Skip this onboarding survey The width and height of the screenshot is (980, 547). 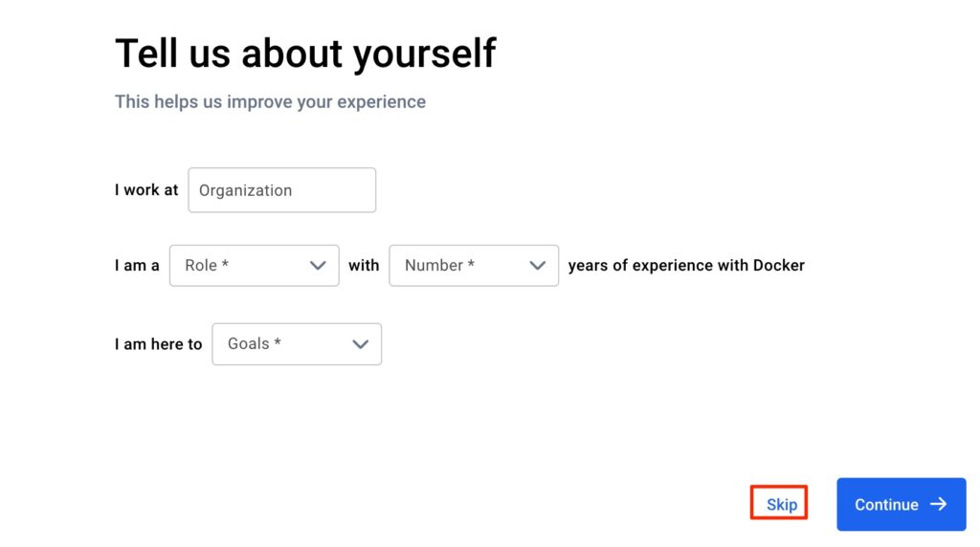[x=781, y=504]
